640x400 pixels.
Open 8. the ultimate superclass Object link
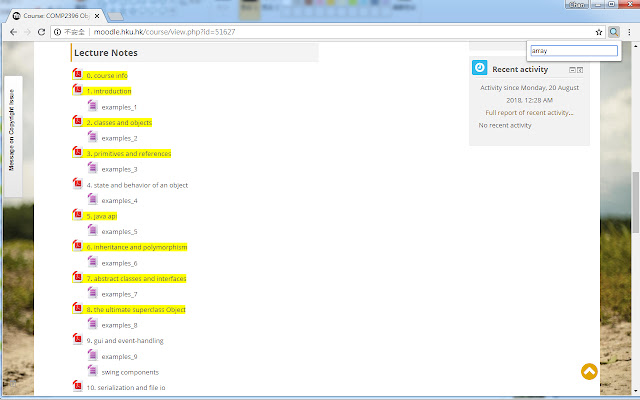click(x=136, y=310)
